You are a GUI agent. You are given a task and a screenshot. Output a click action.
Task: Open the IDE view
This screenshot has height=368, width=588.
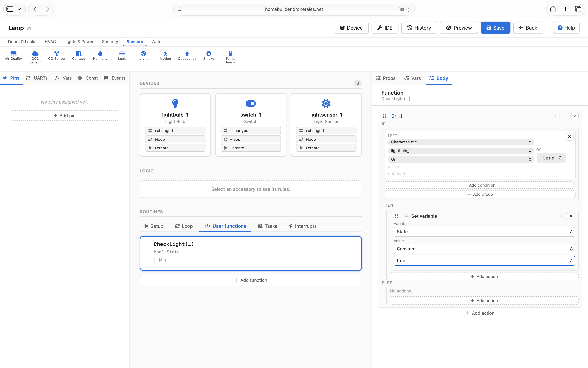pos(385,28)
